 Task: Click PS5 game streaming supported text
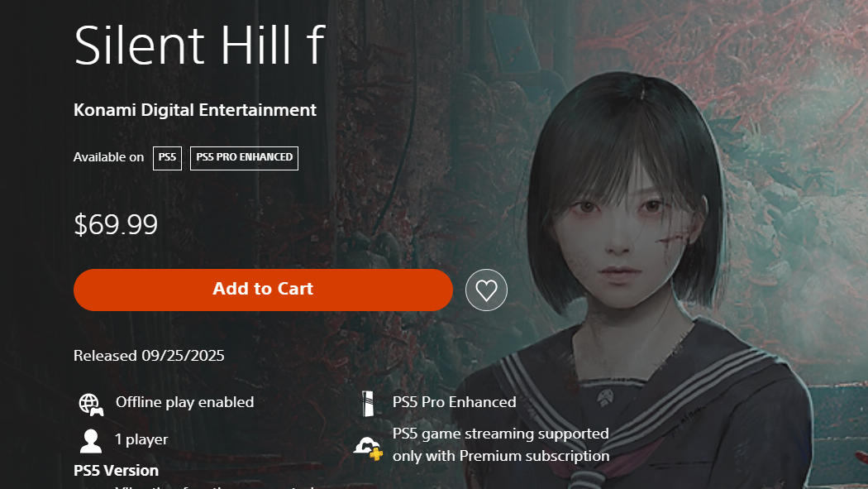501,434
